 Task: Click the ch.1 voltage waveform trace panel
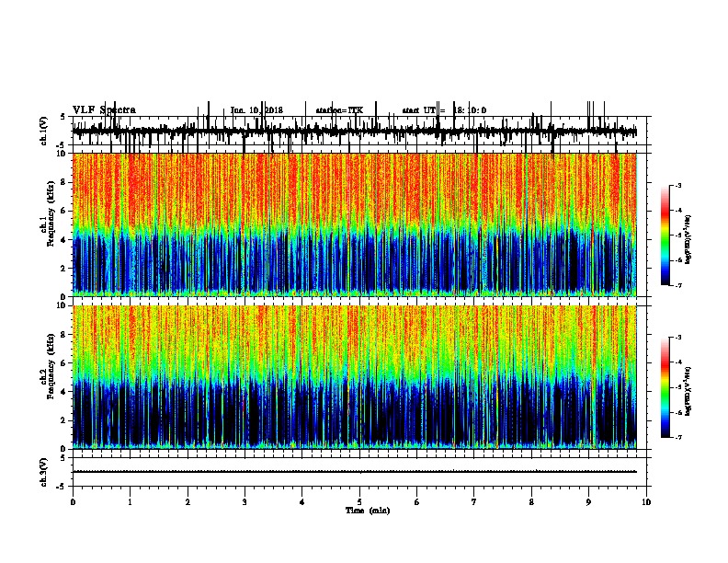click(359, 131)
